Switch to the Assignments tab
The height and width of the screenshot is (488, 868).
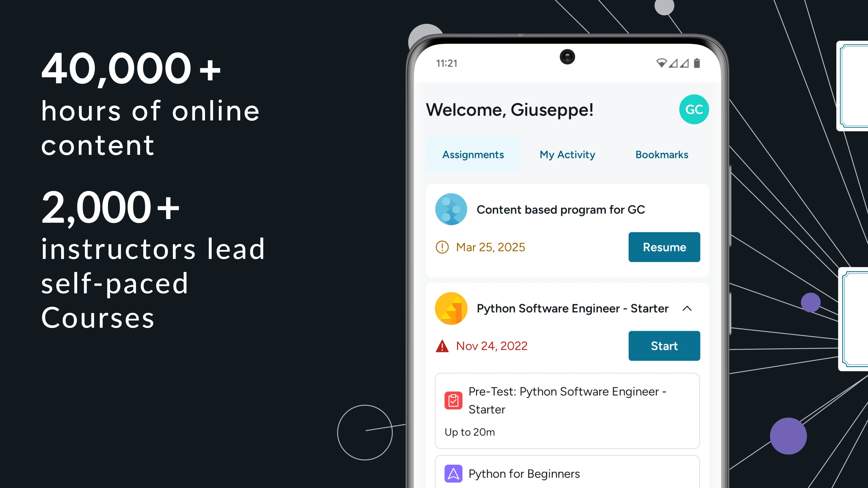473,155
